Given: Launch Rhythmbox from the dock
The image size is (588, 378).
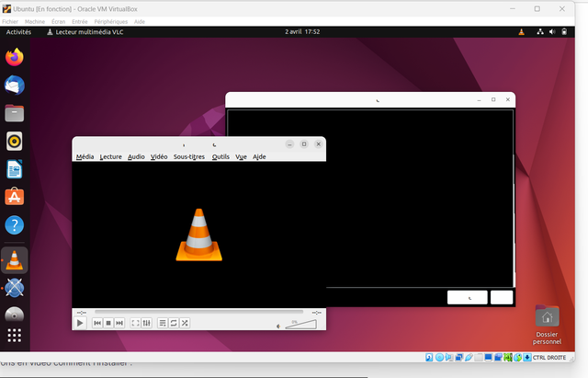Looking at the screenshot, I should tap(15, 141).
